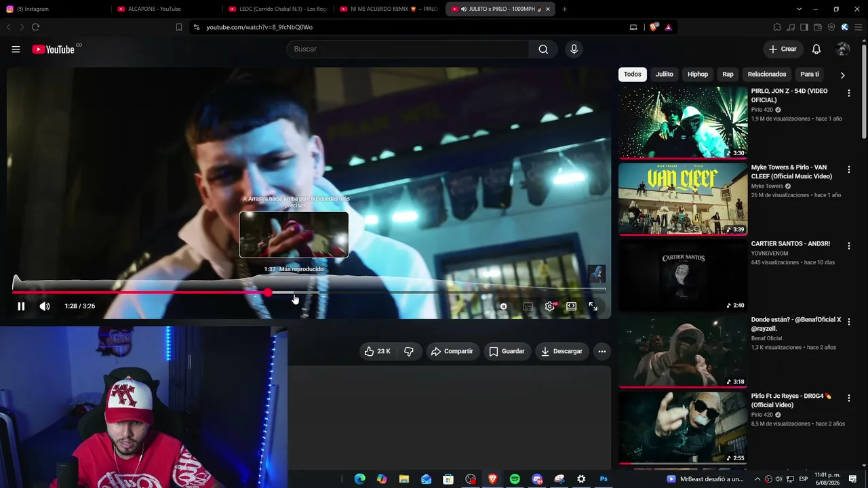Mute the video volume
The image size is (868, 488).
point(45,306)
